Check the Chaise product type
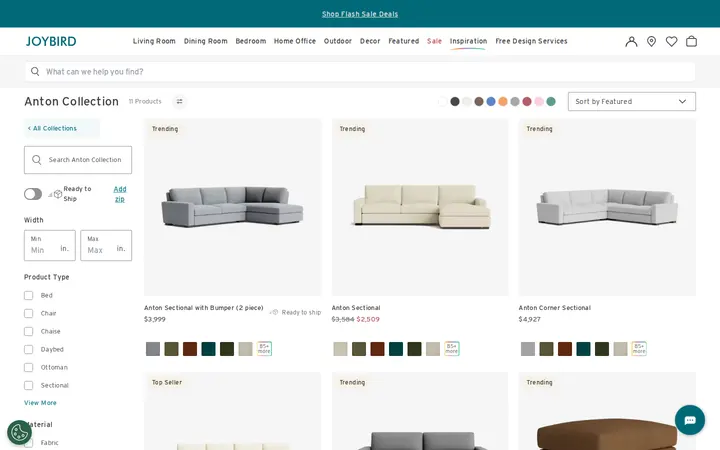Viewport: 720px width, 450px height. point(28,331)
